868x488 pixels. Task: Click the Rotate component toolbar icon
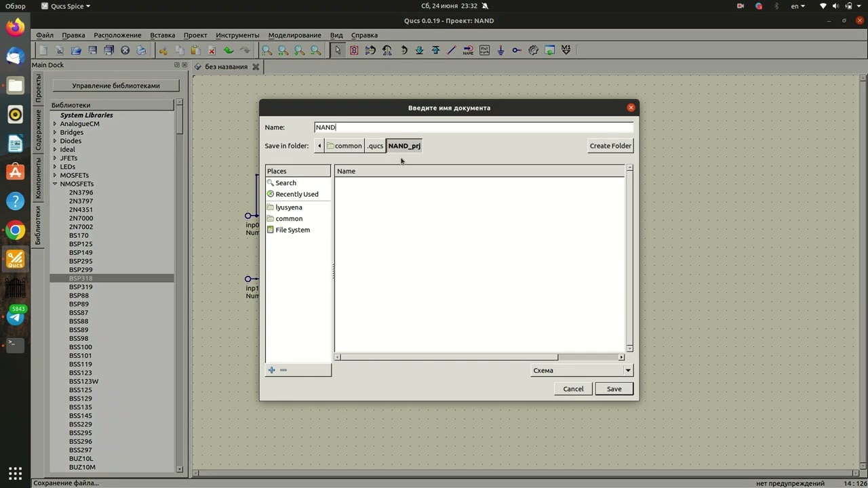pos(403,50)
